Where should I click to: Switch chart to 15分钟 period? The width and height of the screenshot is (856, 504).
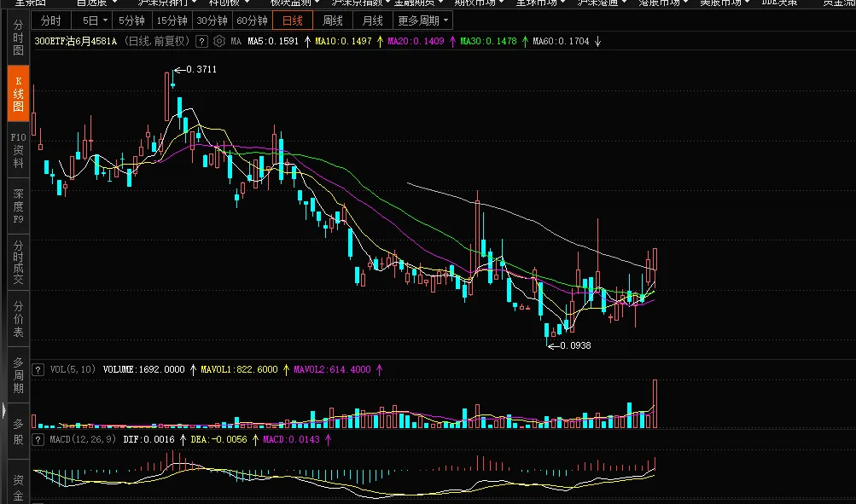[x=172, y=20]
